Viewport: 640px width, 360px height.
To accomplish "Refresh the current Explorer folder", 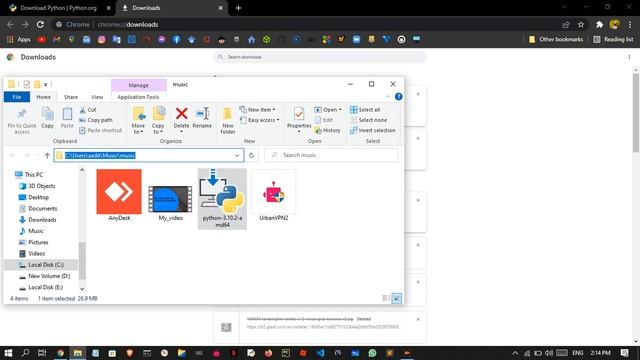I will click(x=251, y=156).
